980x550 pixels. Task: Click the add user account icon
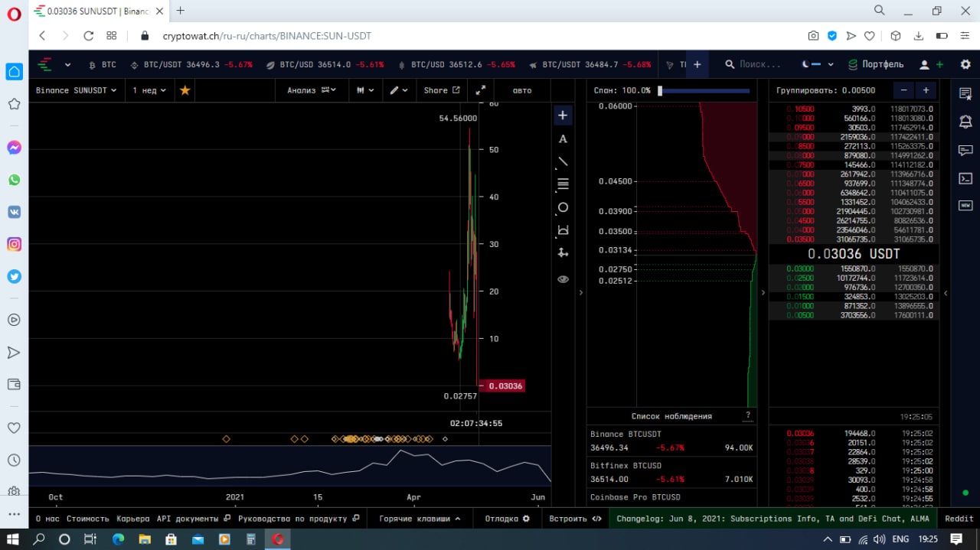(x=932, y=65)
